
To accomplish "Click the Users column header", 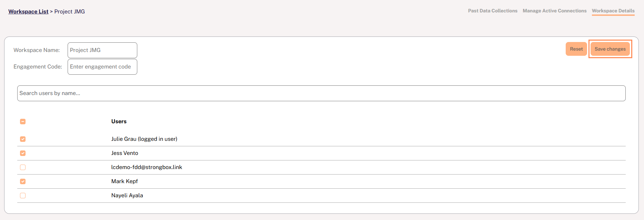I will tap(119, 122).
